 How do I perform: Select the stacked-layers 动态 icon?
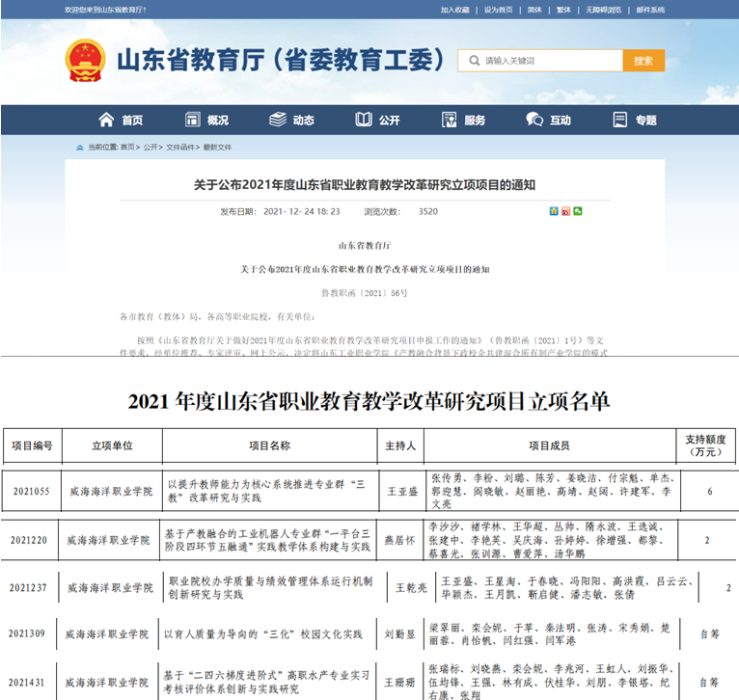tap(278, 121)
